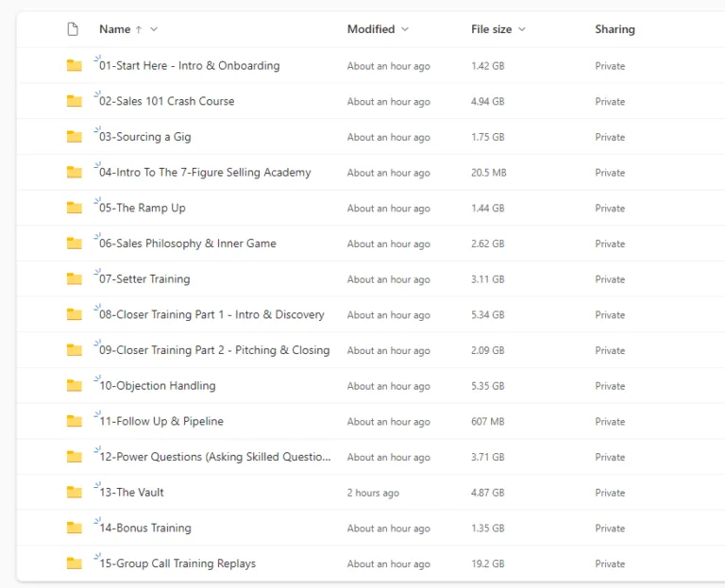Open the Modified column dropdown
The height and width of the screenshot is (588, 725).
point(405,29)
